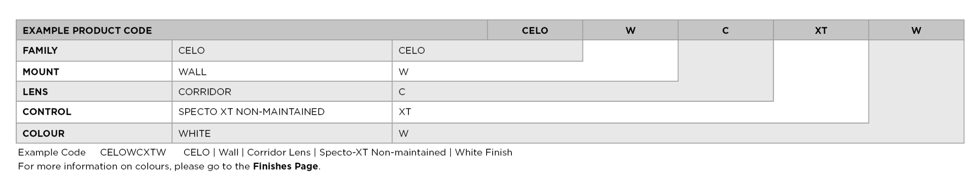The height and width of the screenshot is (183, 980).
Task: Select the CELO cell in the header row
Action: (x=534, y=31)
